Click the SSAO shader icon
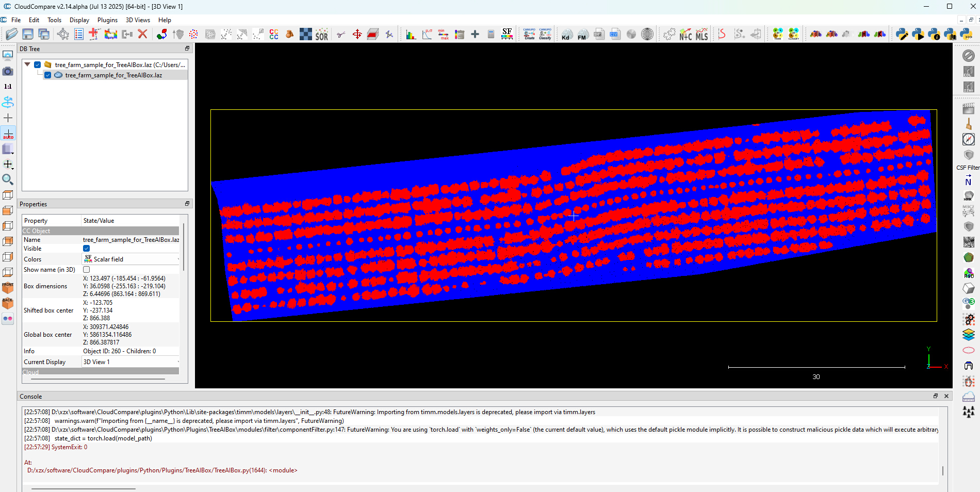 point(969,87)
